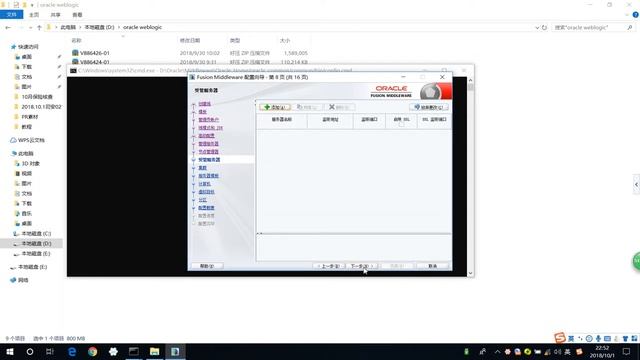This screenshot has height=360, width=640.
Task: Sort by 名称 column in Explorer
Action: click(x=76, y=40)
